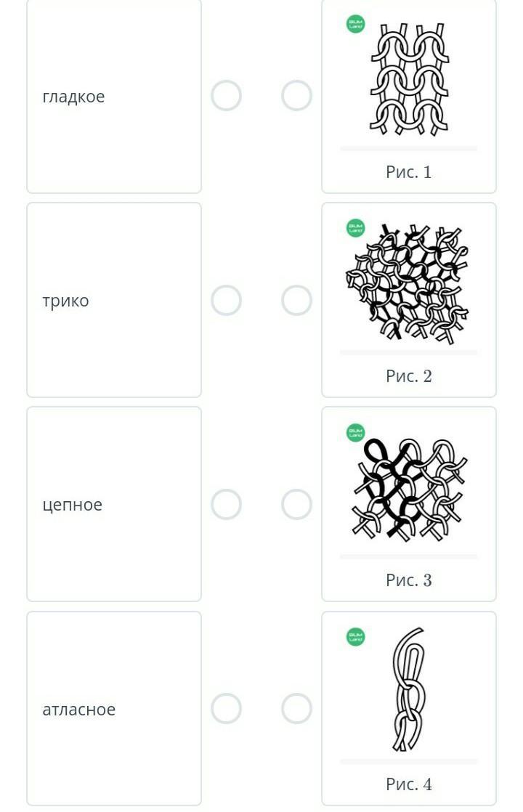Click the green logo badge on Рис. 1
The image size is (523, 812).
click(356, 24)
